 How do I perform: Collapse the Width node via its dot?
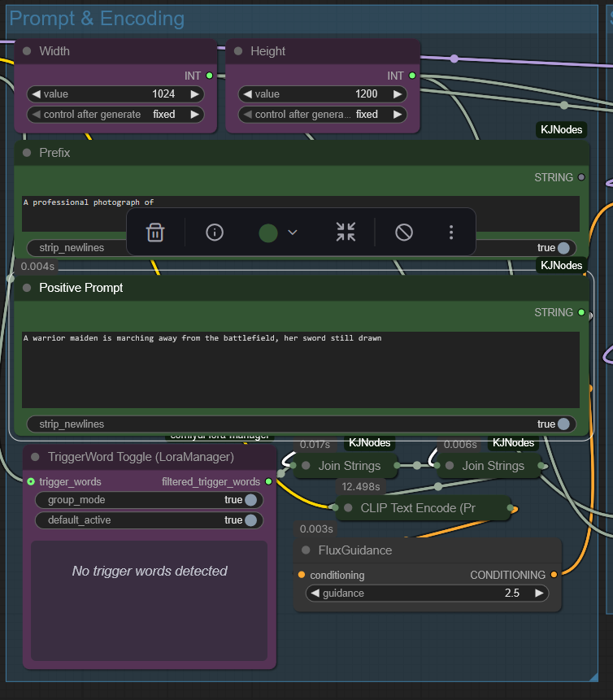(27, 51)
